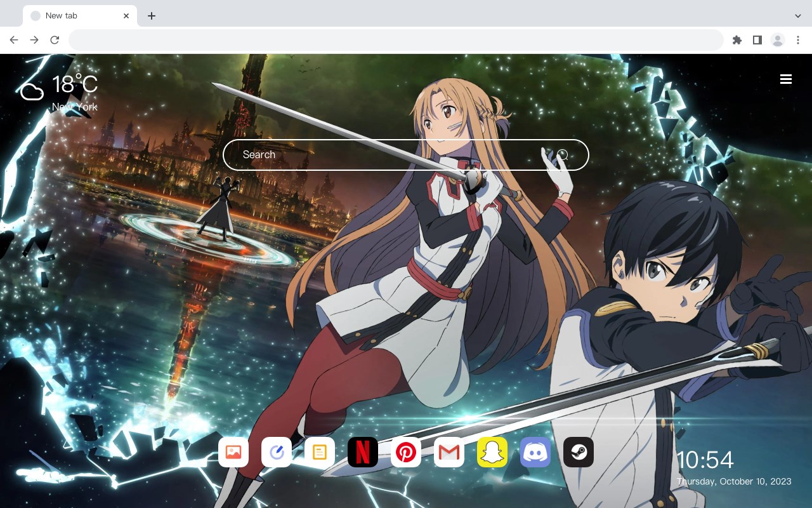This screenshot has width=812, height=508.
Task: Toggle the browser side panel icon
Action: [x=757, y=40]
